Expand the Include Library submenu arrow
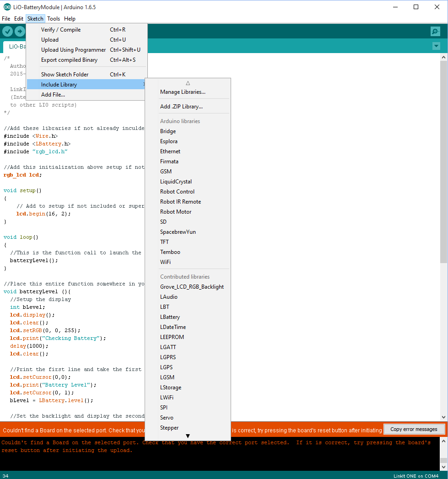The image size is (448, 479). pyautogui.click(x=144, y=84)
